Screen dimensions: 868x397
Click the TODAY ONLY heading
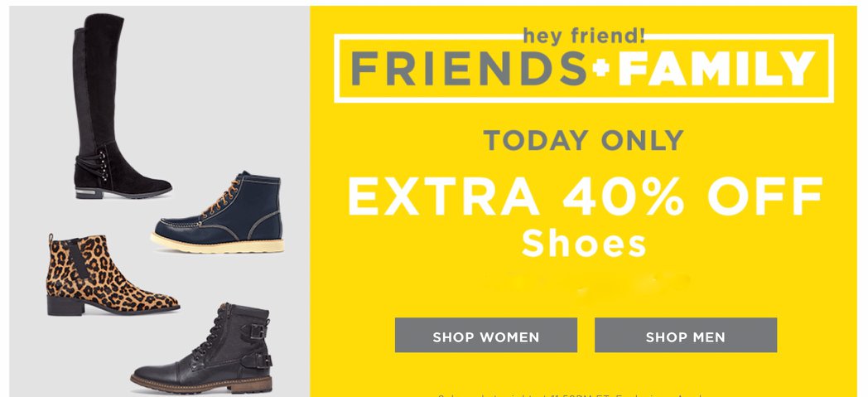583,140
